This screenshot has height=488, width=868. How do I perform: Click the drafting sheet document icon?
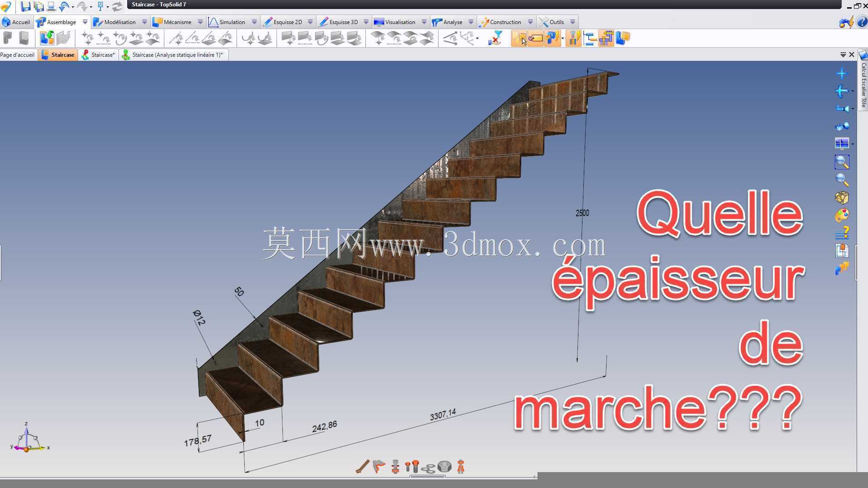(842, 251)
